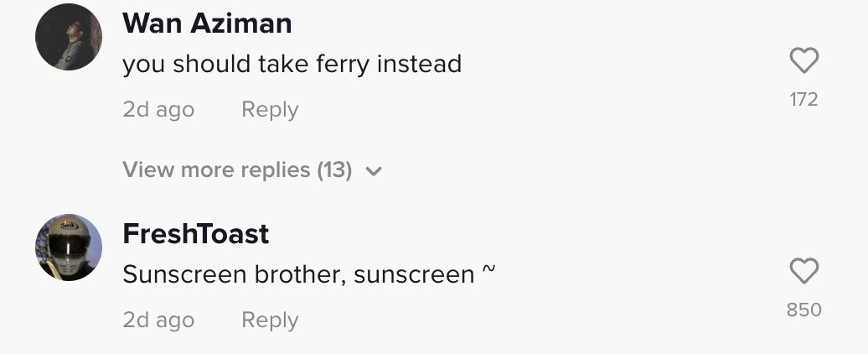Click the 172 likes count

point(803,100)
